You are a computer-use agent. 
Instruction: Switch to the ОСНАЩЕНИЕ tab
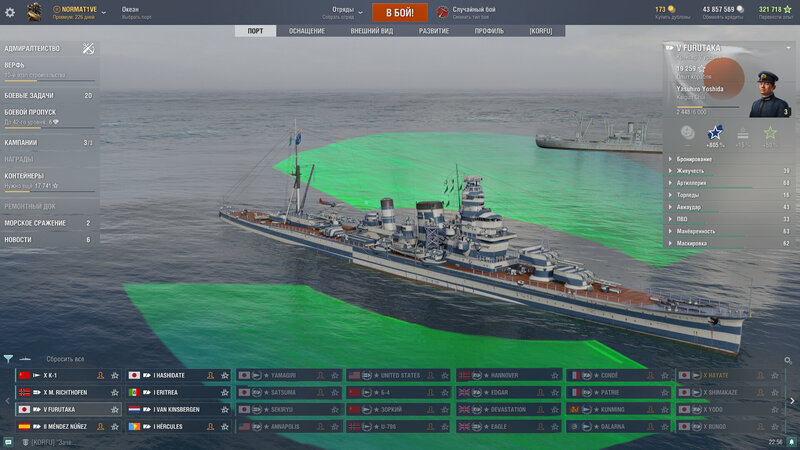[x=307, y=31]
